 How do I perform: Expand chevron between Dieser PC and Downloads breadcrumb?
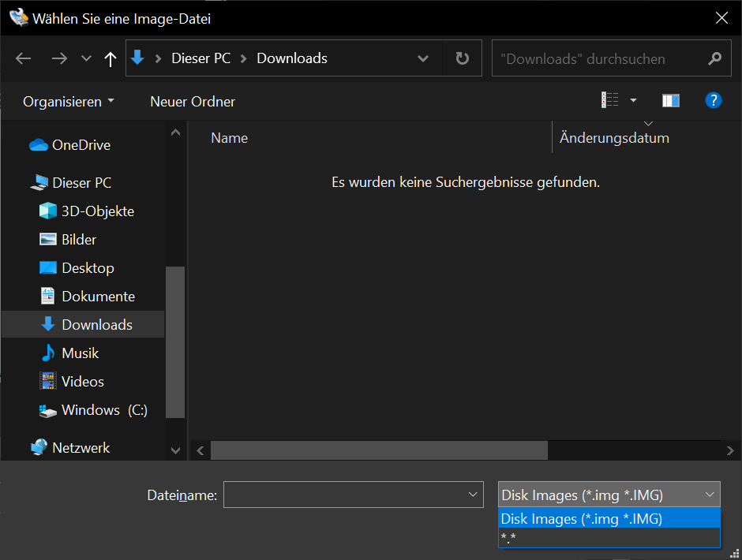[x=244, y=58]
